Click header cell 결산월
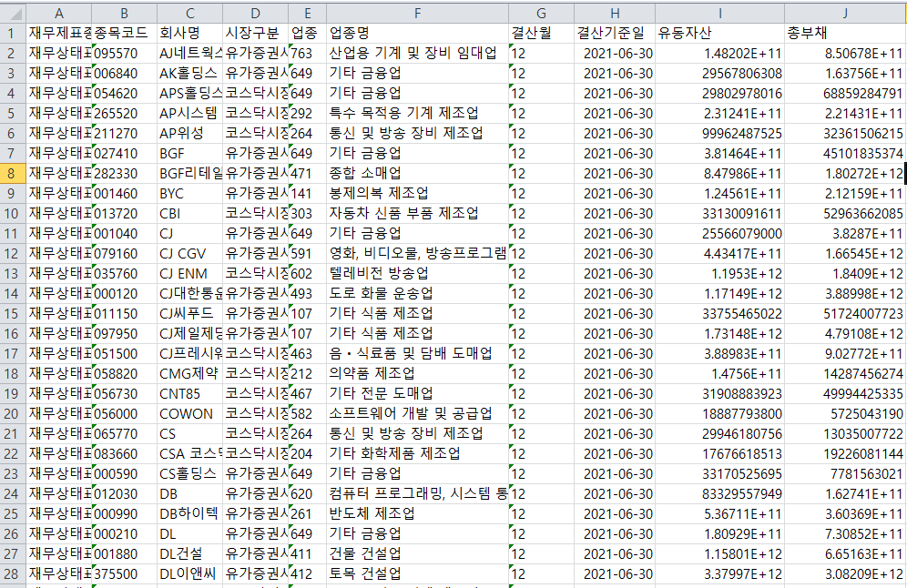The width and height of the screenshot is (907, 588). (542, 33)
